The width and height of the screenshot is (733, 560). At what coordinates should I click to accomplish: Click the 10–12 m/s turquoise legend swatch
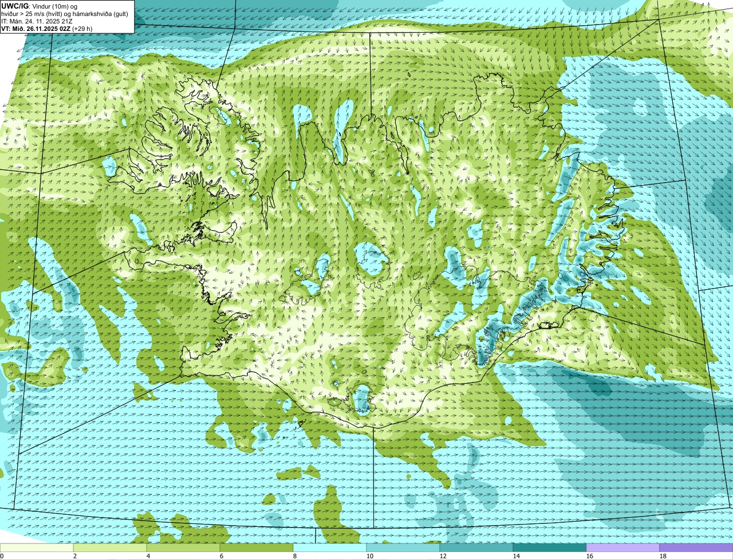[x=403, y=548]
